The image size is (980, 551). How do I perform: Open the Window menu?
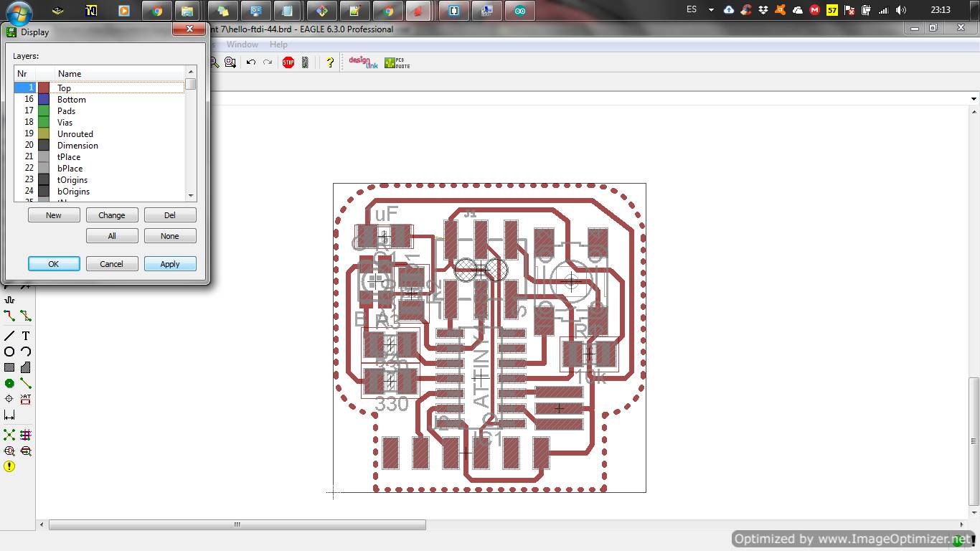click(x=242, y=44)
